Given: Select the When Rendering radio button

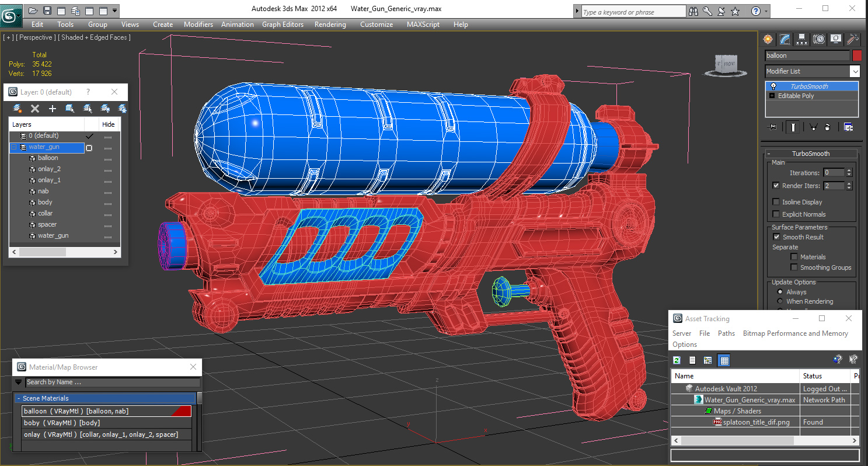Looking at the screenshot, I should tap(780, 301).
